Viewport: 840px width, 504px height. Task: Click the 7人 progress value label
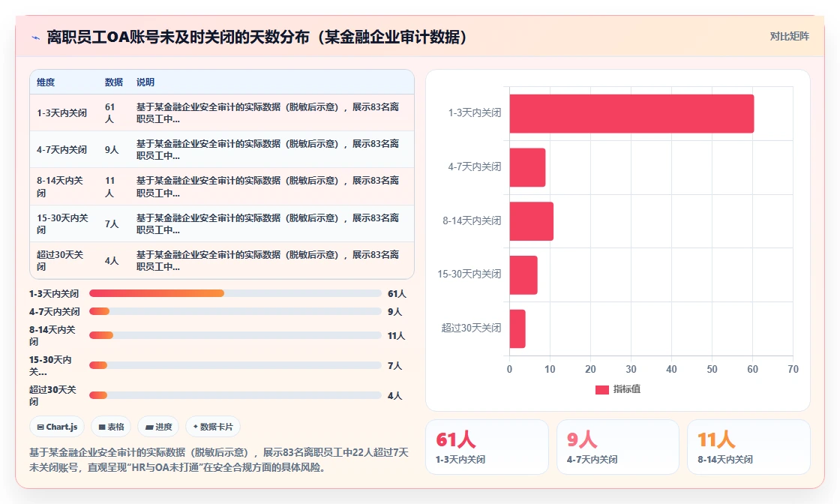click(394, 365)
